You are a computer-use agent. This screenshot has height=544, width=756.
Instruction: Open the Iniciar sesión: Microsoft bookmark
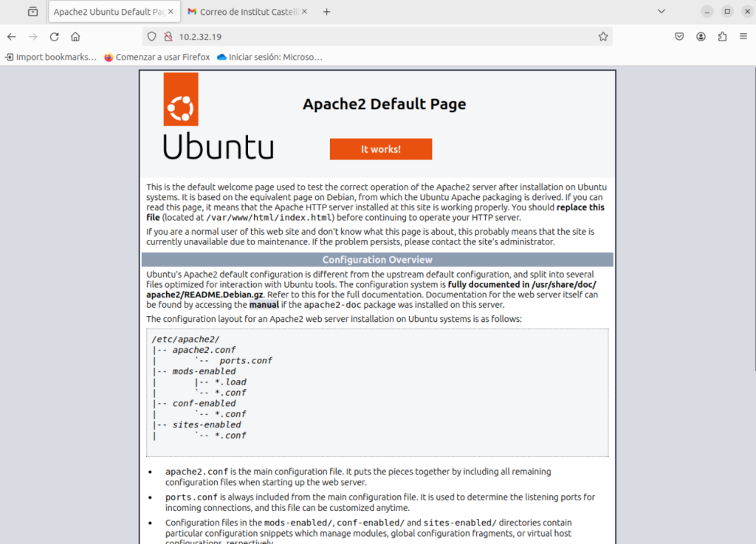point(269,57)
